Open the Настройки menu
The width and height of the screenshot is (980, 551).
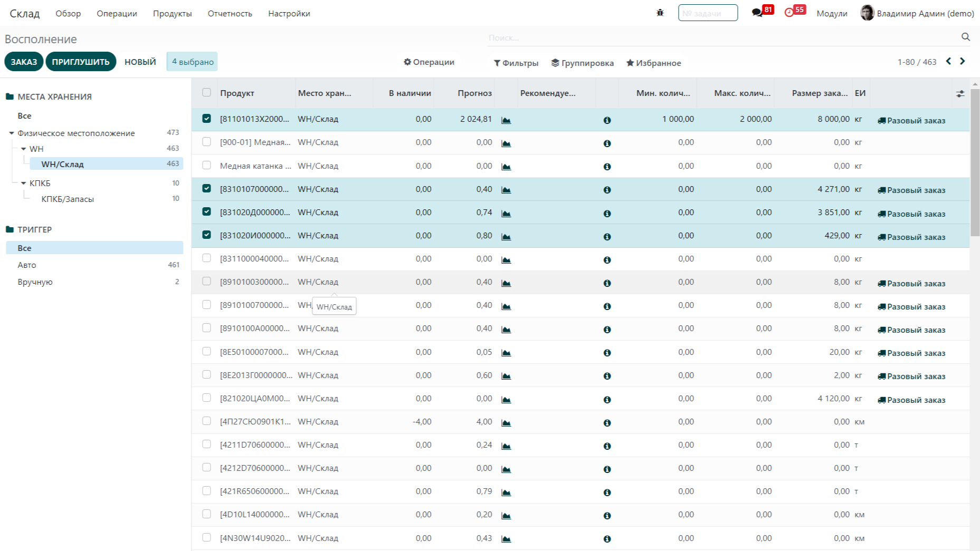[289, 13]
